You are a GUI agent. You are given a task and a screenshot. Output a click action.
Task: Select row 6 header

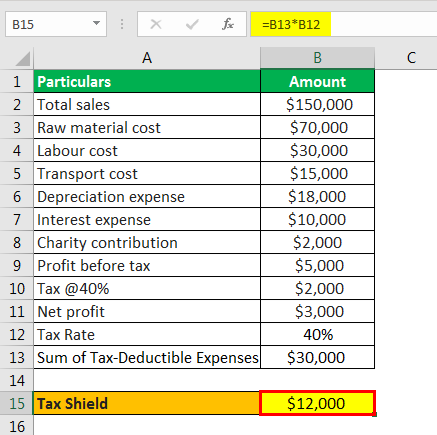[x=17, y=197]
